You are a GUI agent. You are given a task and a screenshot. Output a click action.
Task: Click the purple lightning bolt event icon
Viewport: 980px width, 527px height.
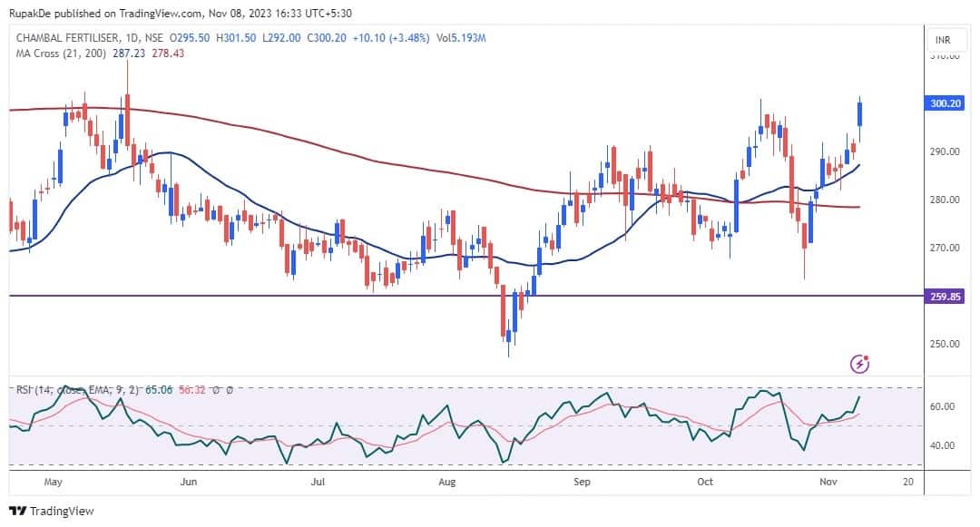tap(860, 364)
